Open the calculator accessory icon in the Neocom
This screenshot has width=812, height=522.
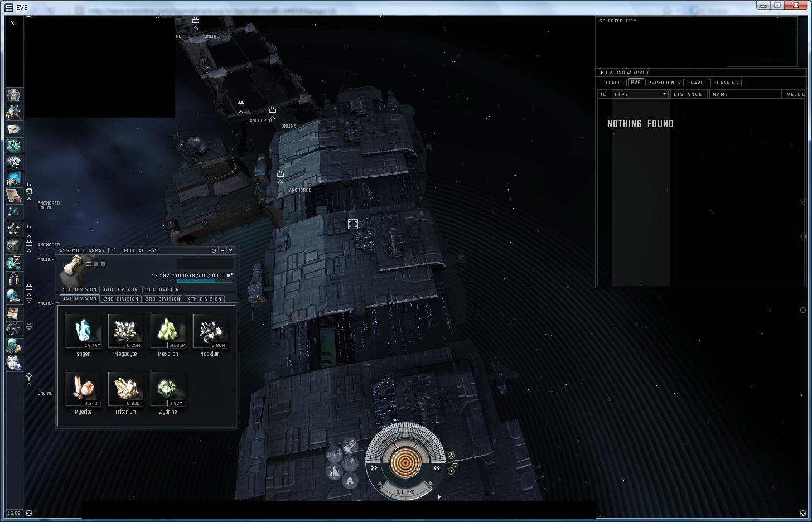14,346
